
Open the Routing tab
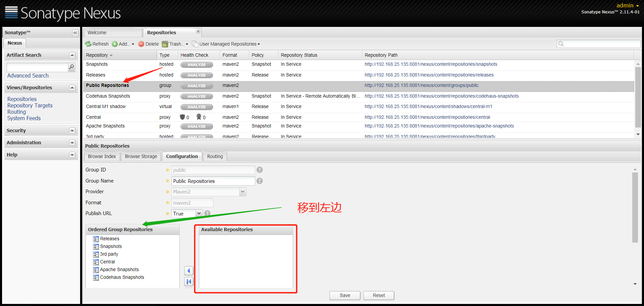215,156
